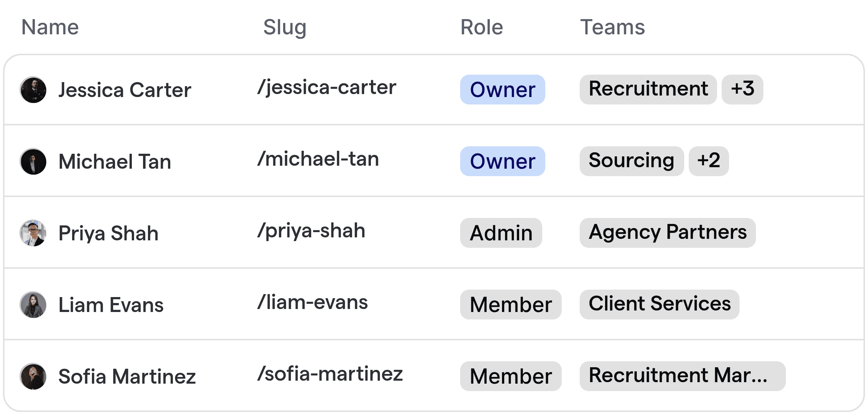Click the Agency Partners team tag
Screen dimensions: 868x415
tap(667, 233)
